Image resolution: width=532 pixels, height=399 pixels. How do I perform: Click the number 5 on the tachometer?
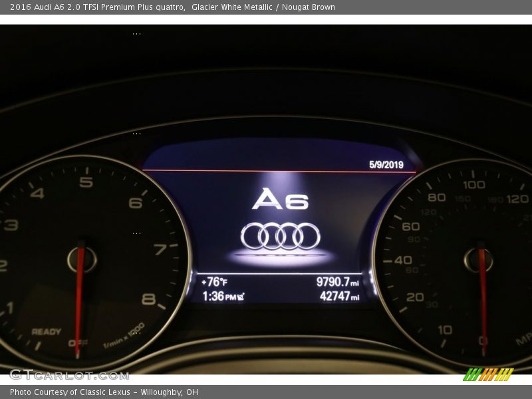point(86,182)
